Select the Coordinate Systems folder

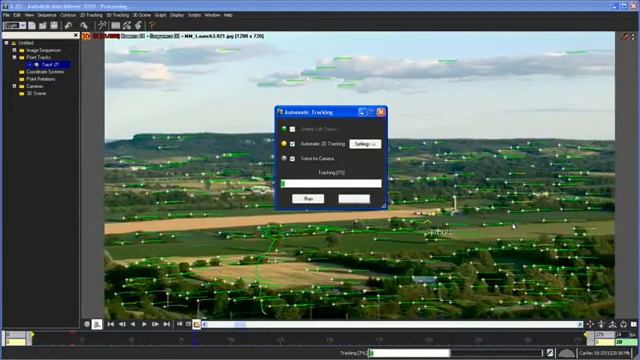coord(45,72)
